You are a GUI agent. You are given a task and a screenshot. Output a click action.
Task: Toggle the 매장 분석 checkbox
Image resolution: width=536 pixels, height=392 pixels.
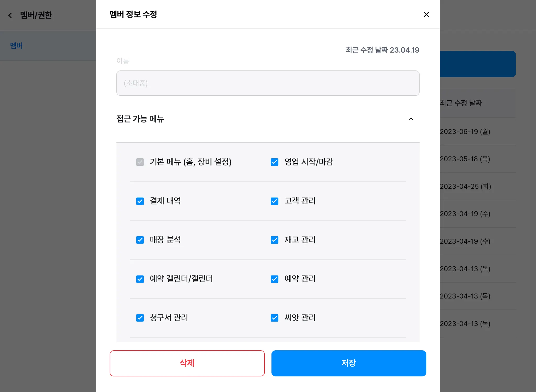tap(140, 240)
